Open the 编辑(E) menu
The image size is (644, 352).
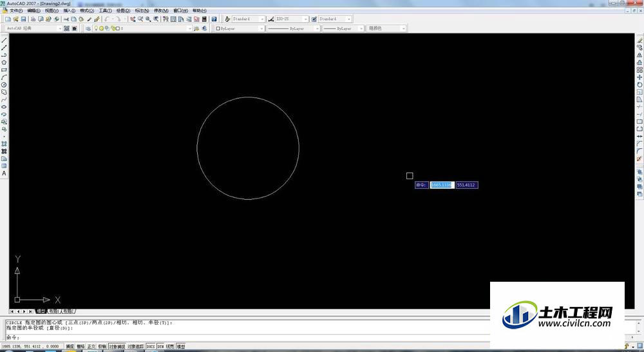33,11
